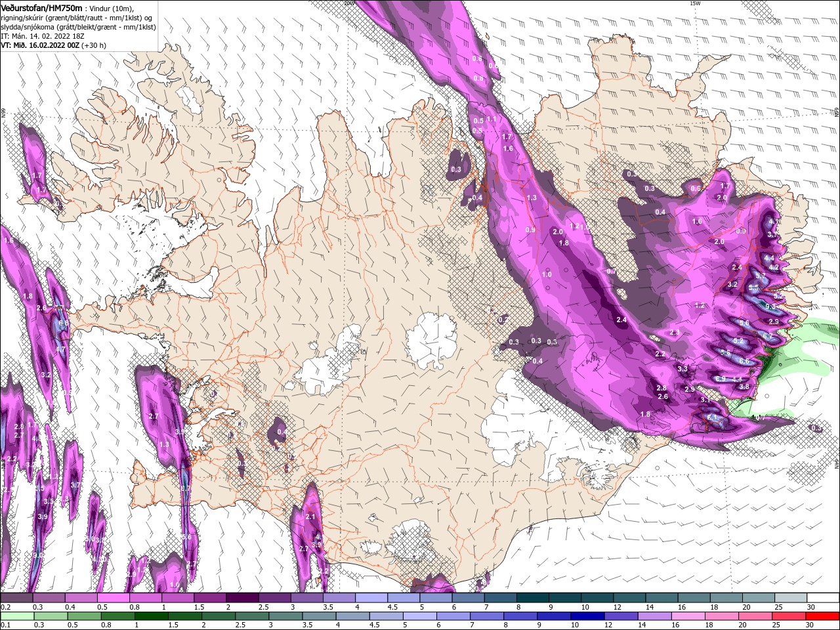Screen dimensions: 840x630
Task: Select the snow scale swatch for 4–4.5 light lavender
Action: point(372,598)
